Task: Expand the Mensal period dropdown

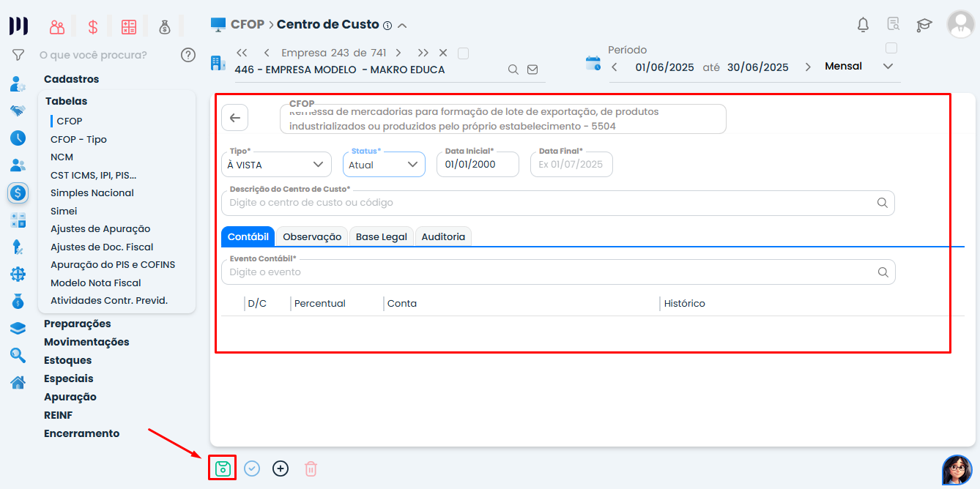Action: click(x=888, y=65)
